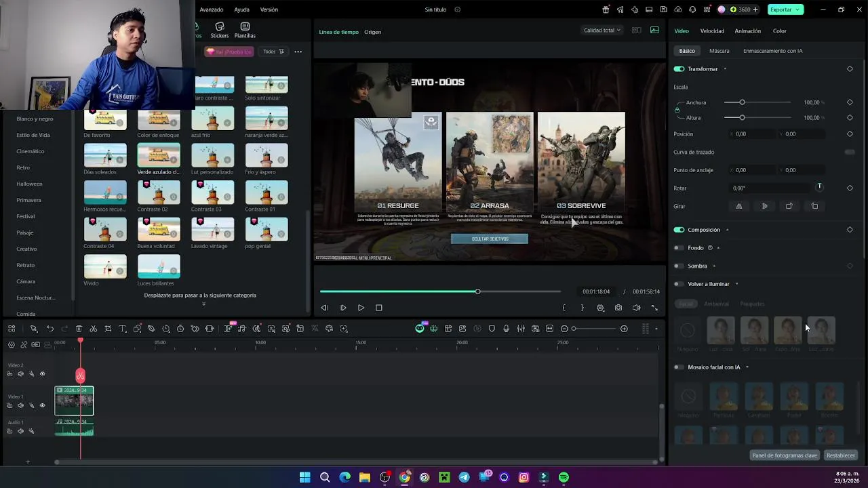
Task: Hide the Video 1 track with eye icon
Action: (42, 405)
